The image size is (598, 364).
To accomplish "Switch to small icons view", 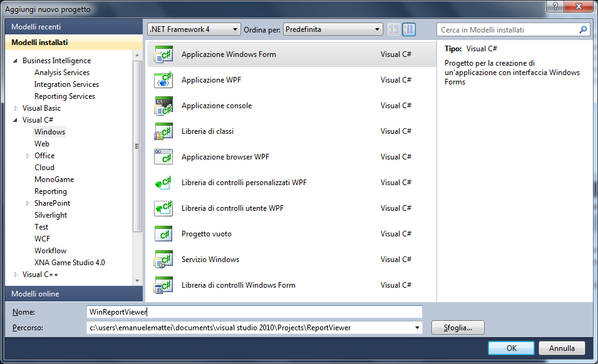I will pyautogui.click(x=394, y=29).
